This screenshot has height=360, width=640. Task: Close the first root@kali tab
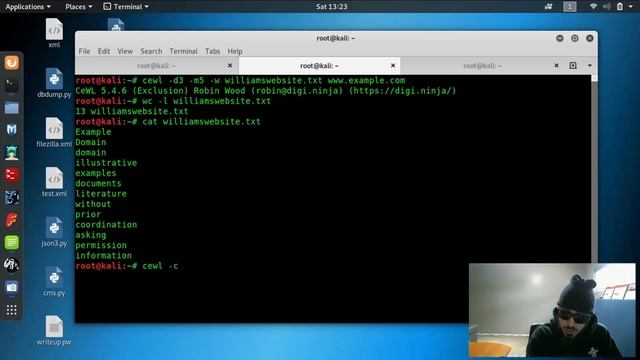tap(230, 65)
